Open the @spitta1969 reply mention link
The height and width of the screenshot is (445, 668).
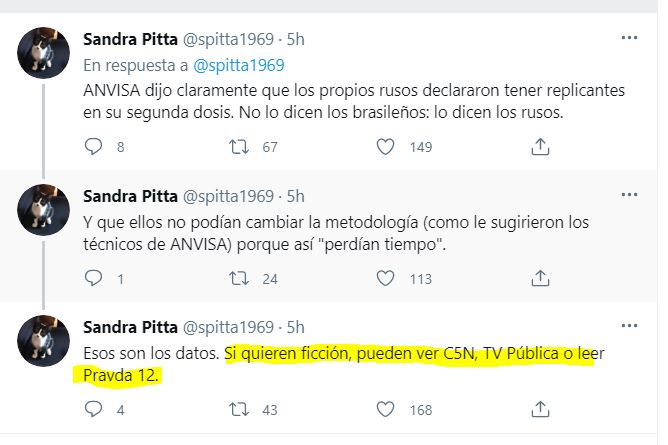pyautogui.click(x=239, y=65)
